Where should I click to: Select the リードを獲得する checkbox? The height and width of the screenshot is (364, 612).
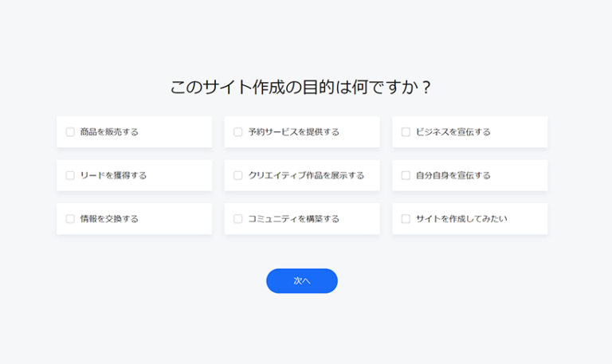[x=70, y=175]
